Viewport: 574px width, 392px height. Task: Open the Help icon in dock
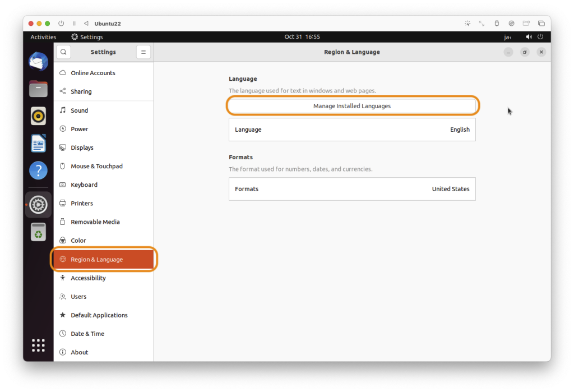point(39,170)
